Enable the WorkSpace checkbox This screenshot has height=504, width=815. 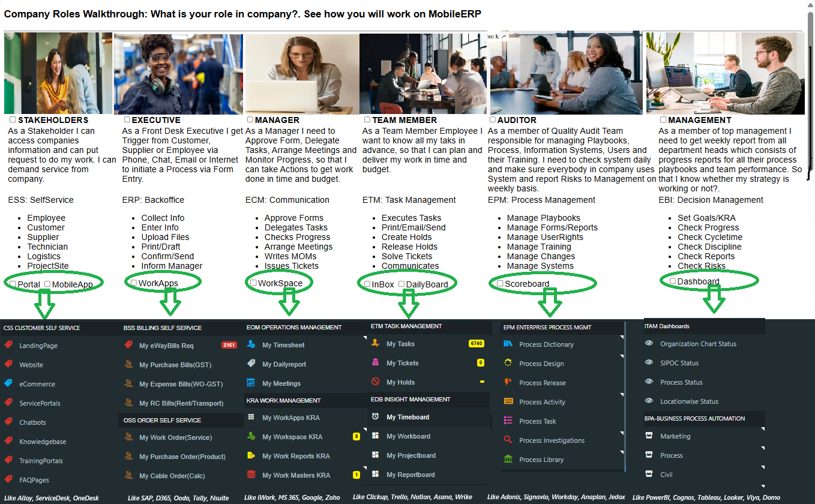253,283
